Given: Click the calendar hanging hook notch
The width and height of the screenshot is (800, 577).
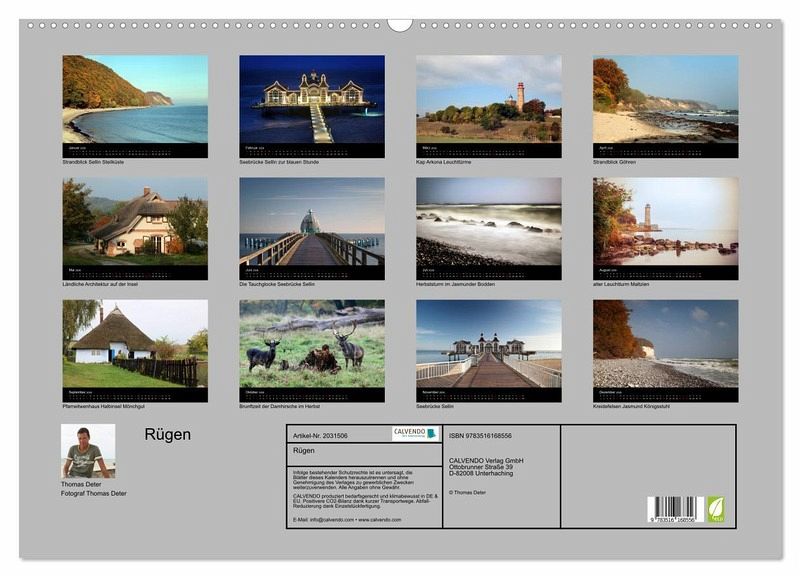Looking at the screenshot, I should pyautogui.click(x=399, y=24).
